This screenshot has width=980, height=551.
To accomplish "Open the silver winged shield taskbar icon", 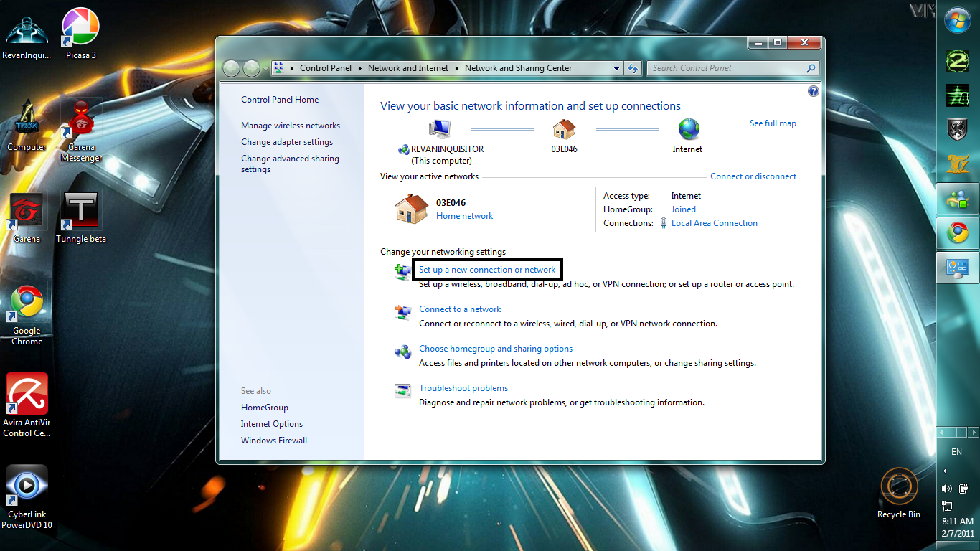I will (x=958, y=129).
